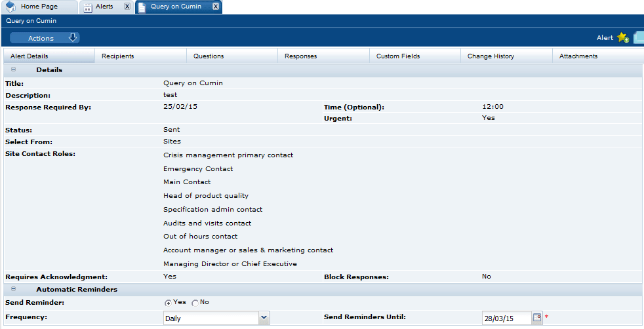
Task: Click 'Audits and visits contact' role
Action: [207, 223]
